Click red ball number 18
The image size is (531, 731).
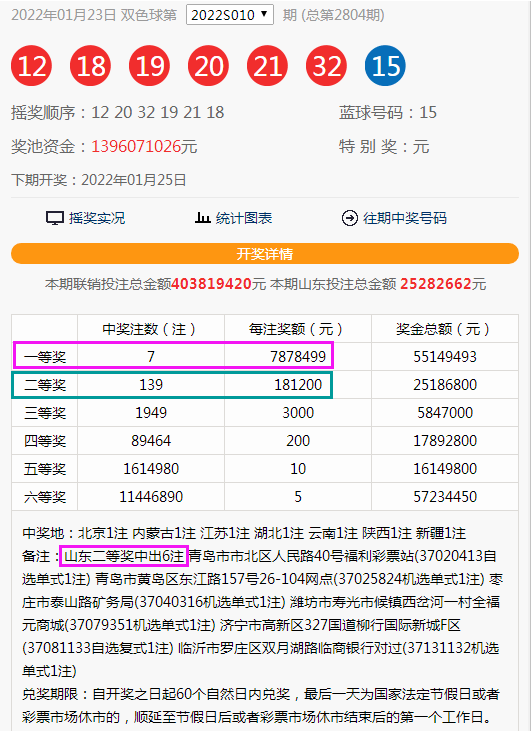90,66
